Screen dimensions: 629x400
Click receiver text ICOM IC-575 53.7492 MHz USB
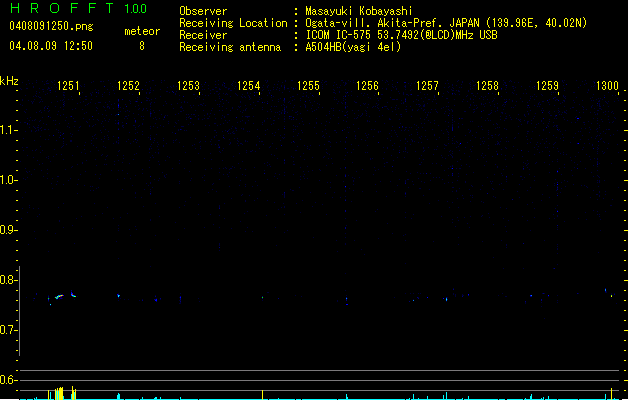[401, 35]
